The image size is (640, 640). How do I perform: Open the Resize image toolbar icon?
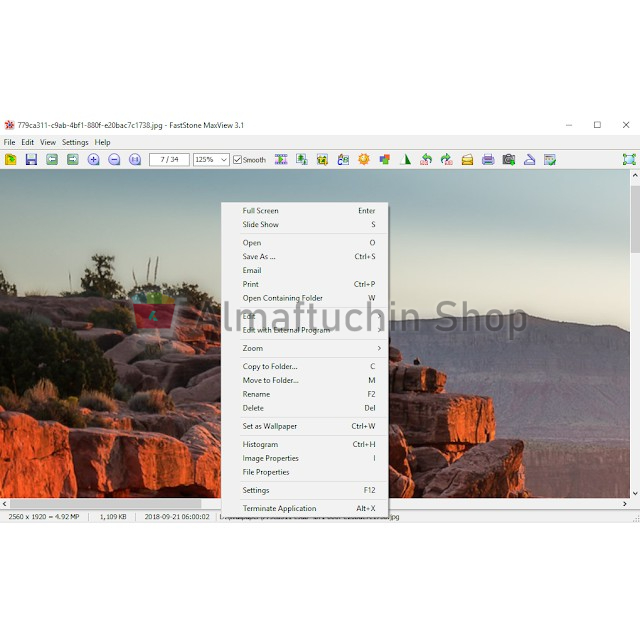(x=302, y=159)
